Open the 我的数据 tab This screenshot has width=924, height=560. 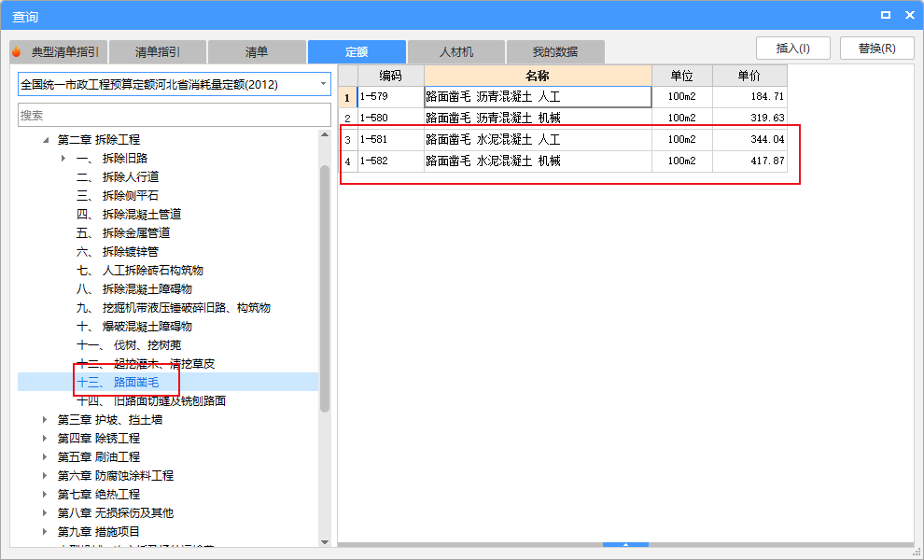555,52
